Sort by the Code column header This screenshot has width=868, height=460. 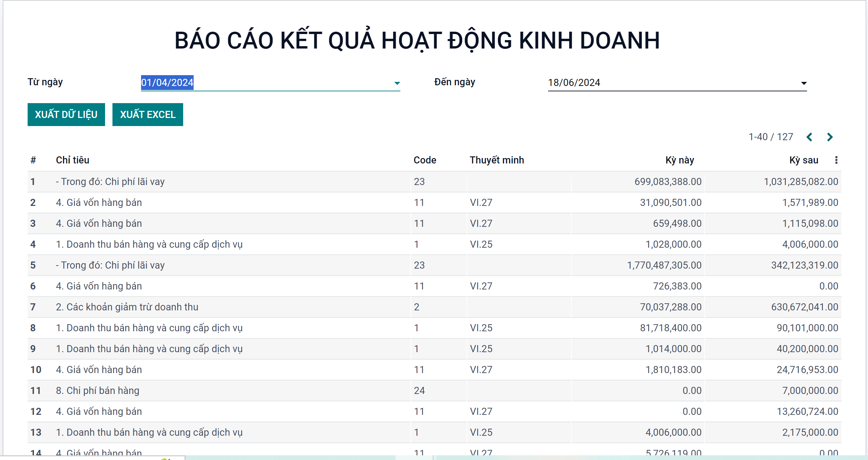click(x=425, y=160)
